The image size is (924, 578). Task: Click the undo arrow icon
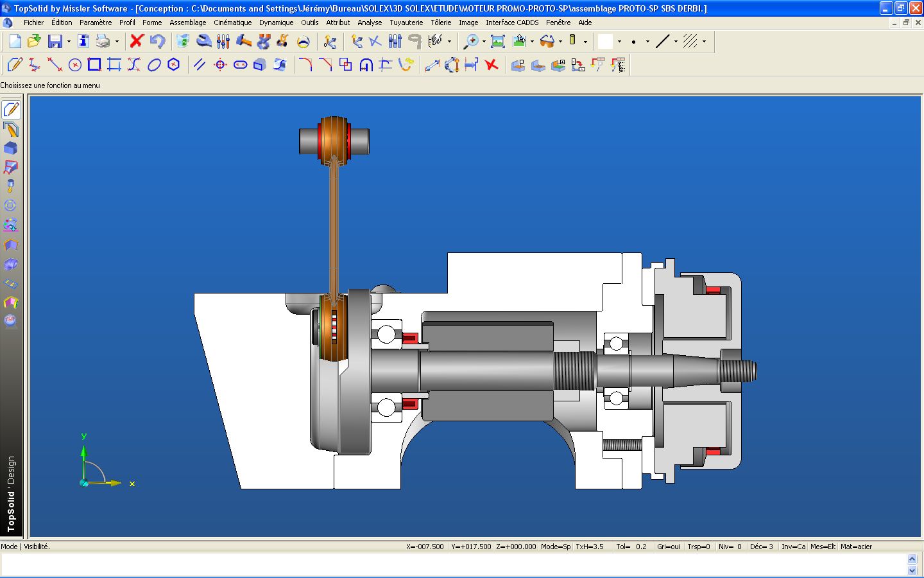pos(157,41)
